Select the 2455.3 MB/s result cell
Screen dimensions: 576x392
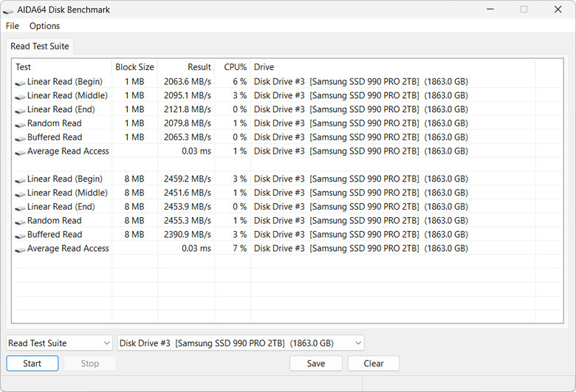tap(188, 221)
